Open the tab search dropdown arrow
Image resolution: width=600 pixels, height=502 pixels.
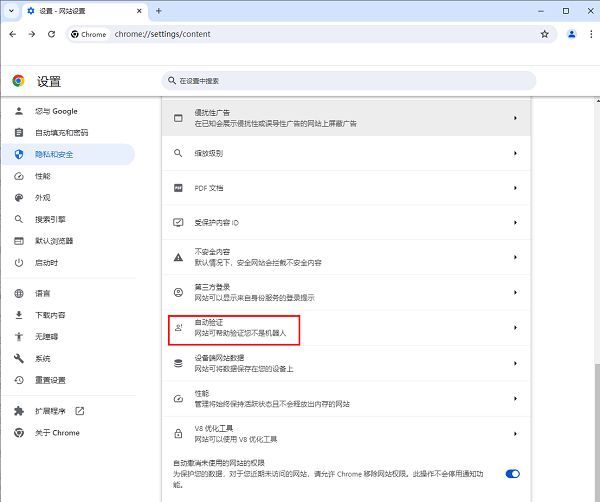click(11, 10)
